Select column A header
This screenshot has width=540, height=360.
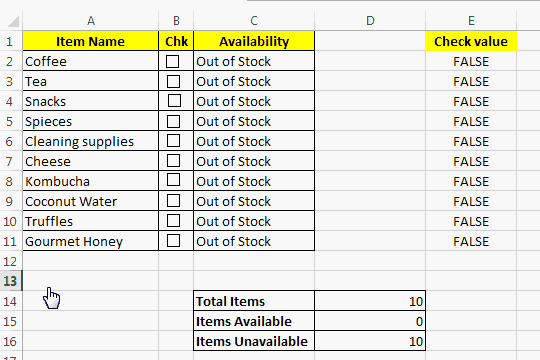click(91, 21)
